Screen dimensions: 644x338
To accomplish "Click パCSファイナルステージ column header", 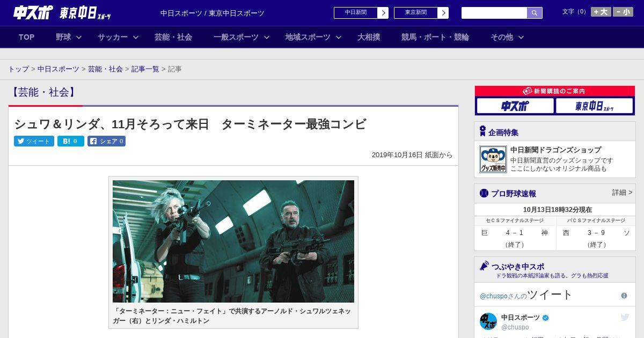I will pyautogui.click(x=596, y=221).
